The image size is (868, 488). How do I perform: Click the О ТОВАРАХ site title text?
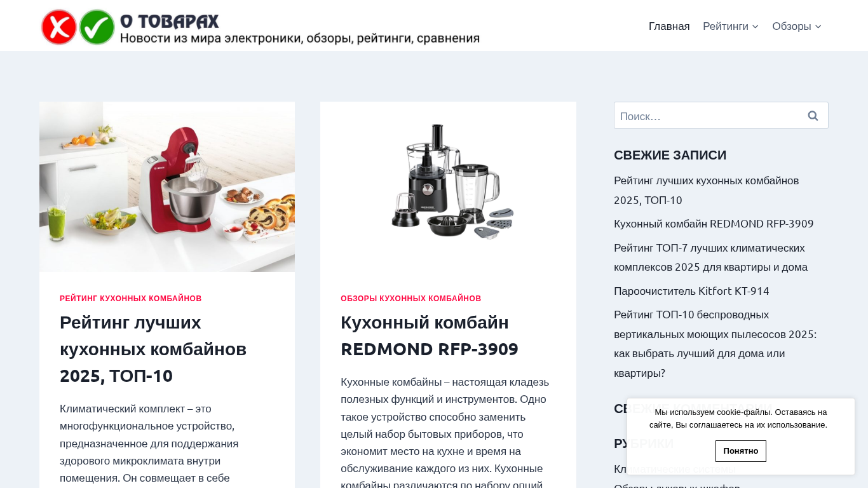170,21
